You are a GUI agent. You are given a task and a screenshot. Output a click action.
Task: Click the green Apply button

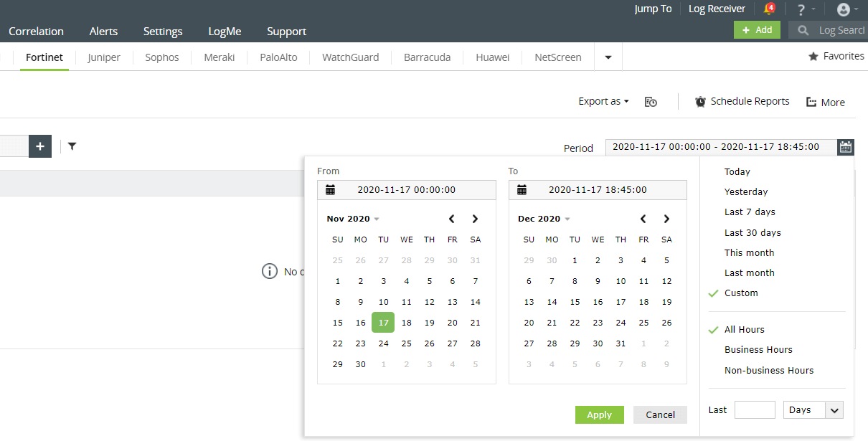(600, 415)
